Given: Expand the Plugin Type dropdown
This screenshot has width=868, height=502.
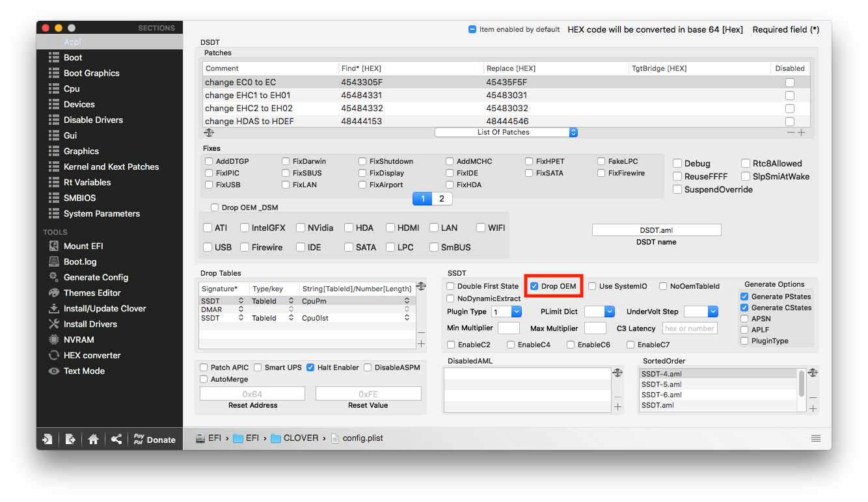Looking at the screenshot, I should pos(506,311).
